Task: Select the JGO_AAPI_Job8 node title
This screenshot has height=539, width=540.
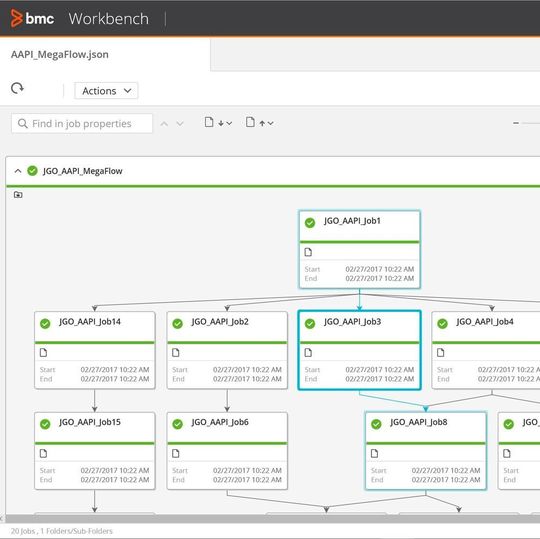Action: click(418, 422)
